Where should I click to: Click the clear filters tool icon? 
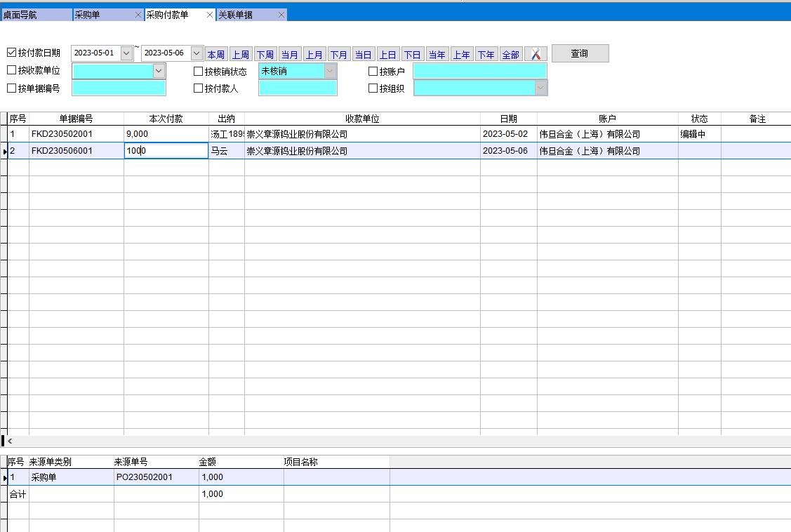pos(536,54)
